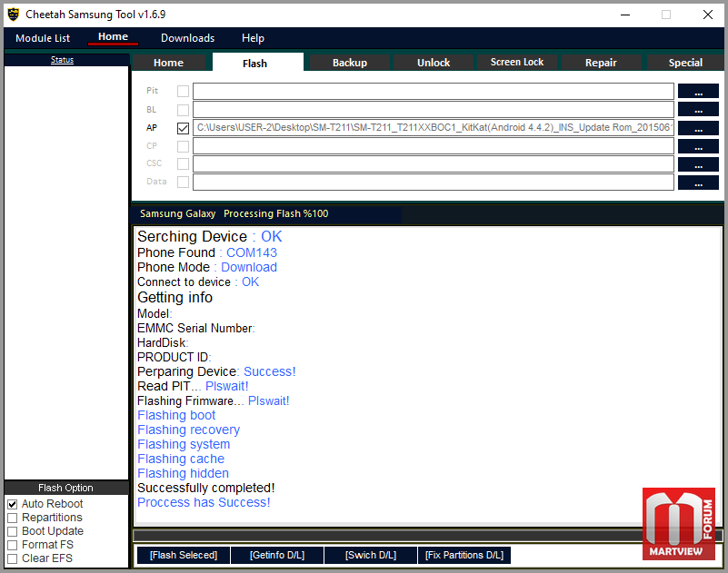Click the Status header link
The height and width of the screenshot is (573, 728).
pyautogui.click(x=62, y=60)
